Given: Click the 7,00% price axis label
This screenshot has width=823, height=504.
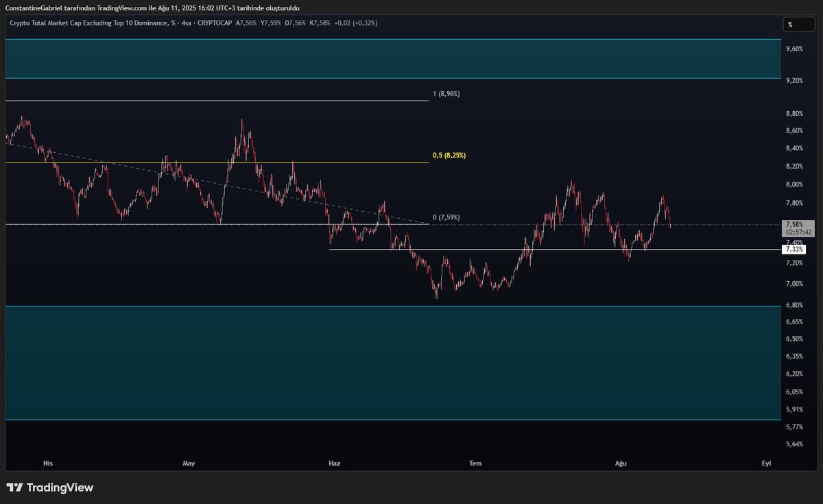Looking at the screenshot, I should [794, 284].
